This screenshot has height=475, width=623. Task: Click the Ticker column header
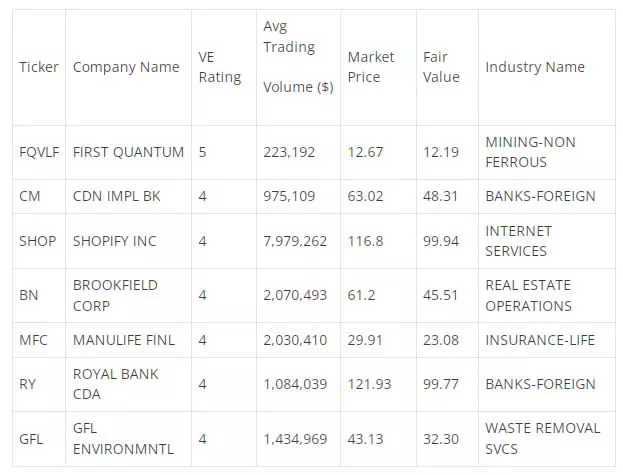point(39,67)
